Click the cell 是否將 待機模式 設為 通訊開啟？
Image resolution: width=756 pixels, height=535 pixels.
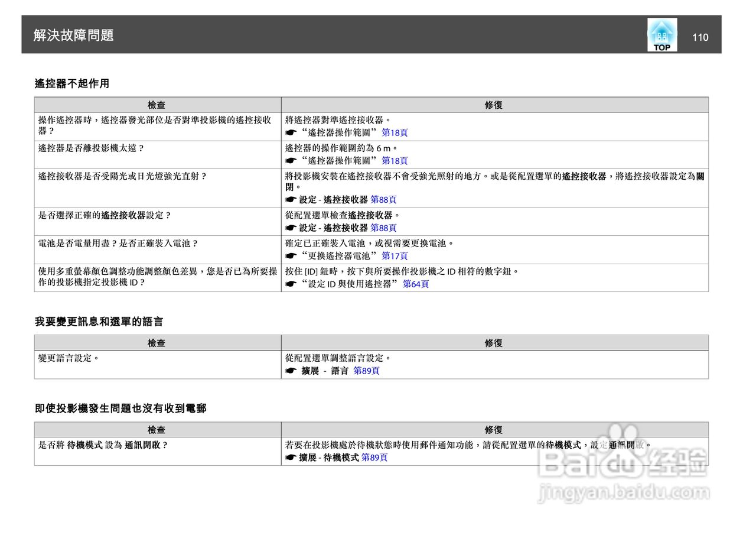[157, 451]
